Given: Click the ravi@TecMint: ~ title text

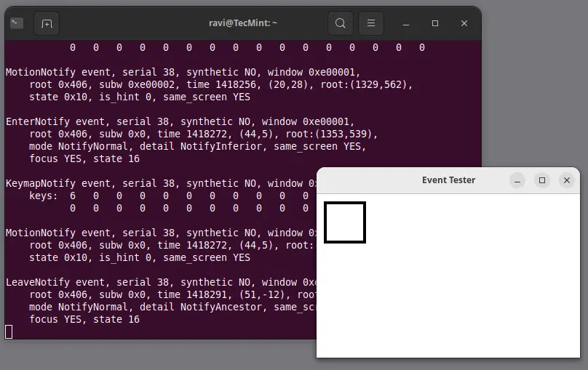Looking at the screenshot, I should pyautogui.click(x=242, y=23).
